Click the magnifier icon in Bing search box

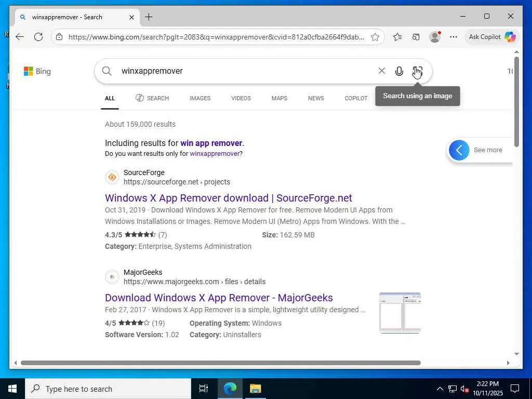click(107, 71)
